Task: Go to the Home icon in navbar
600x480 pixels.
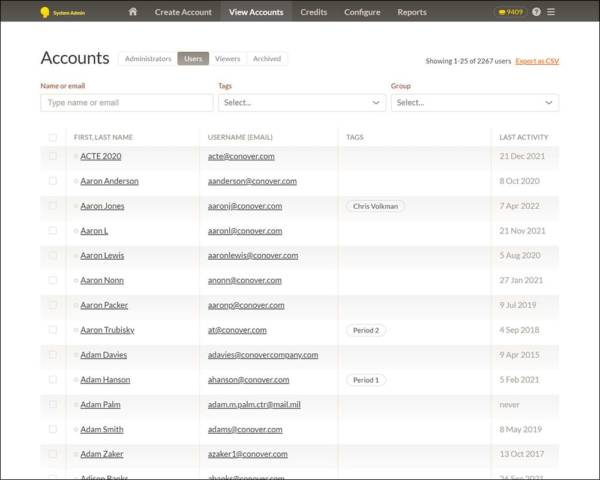Action: pos(133,12)
